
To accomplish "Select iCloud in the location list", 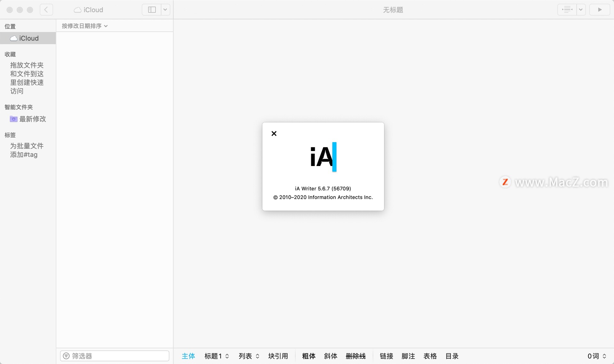I will click(28, 38).
